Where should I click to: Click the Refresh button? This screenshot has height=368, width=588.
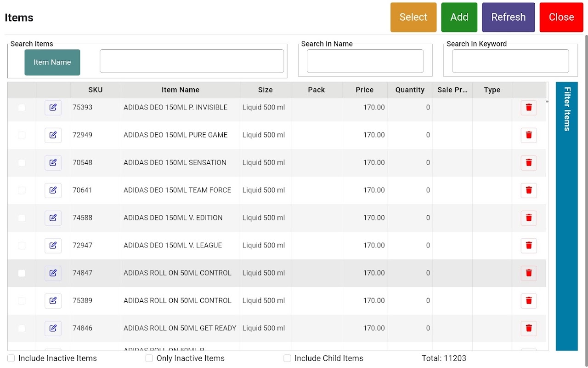pos(509,17)
